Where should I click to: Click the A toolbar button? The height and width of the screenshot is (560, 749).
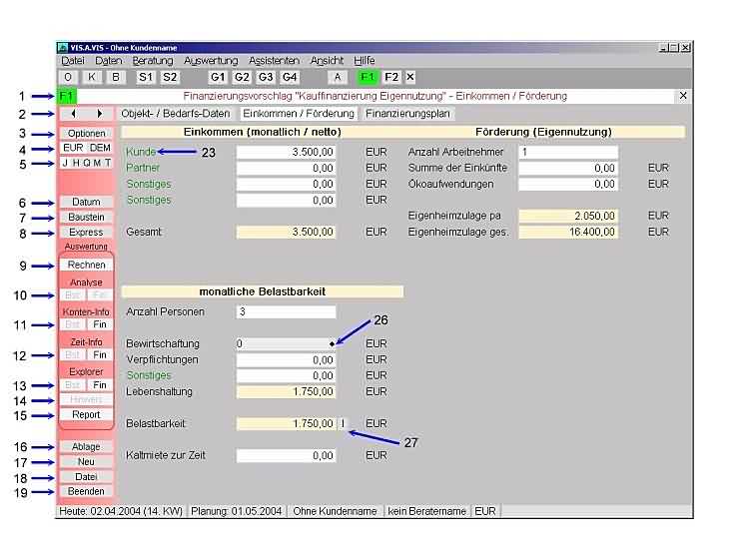pos(338,76)
